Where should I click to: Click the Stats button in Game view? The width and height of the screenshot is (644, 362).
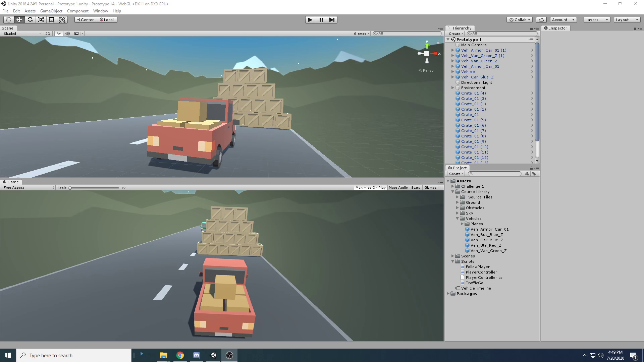pos(416,188)
